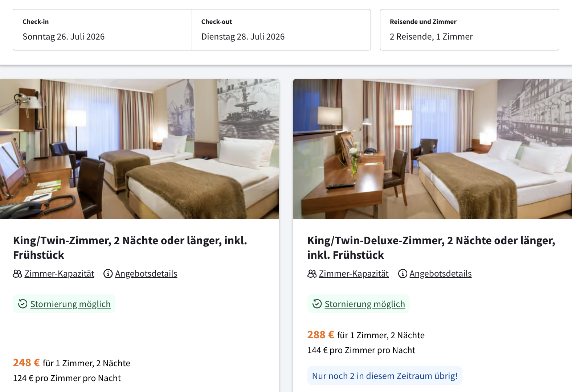This screenshot has height=392, width=572.
Task: Open the King/Twin-Zimmer room photo
Action: click(139, 149)
